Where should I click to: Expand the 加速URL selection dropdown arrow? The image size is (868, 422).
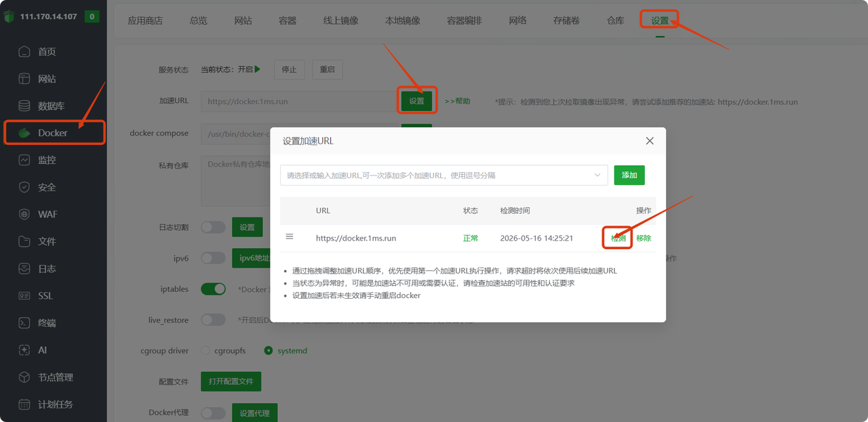click(x=597, y=175)
